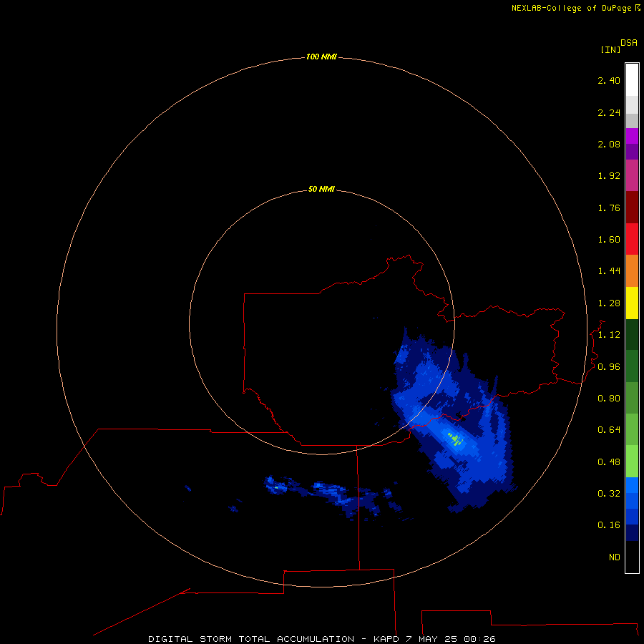
Task: Click the yellow-green peak accumulation pixels
Action: (x=456, y=439)
